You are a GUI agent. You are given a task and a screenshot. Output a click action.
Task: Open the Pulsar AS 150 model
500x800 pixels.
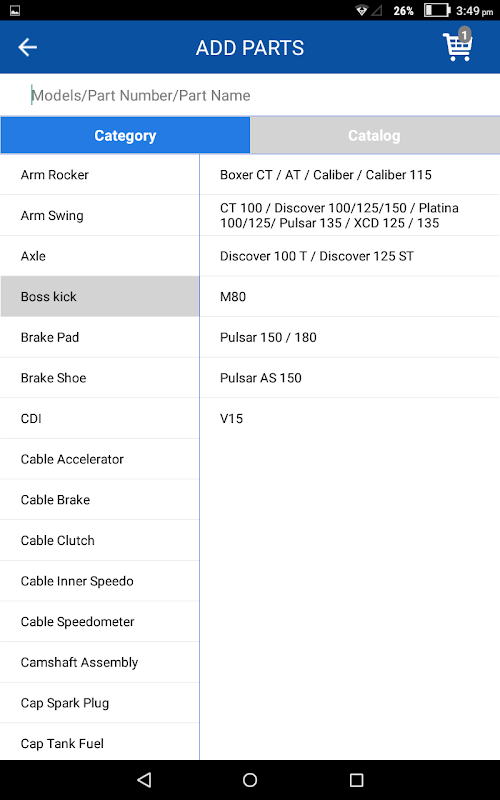350,378
